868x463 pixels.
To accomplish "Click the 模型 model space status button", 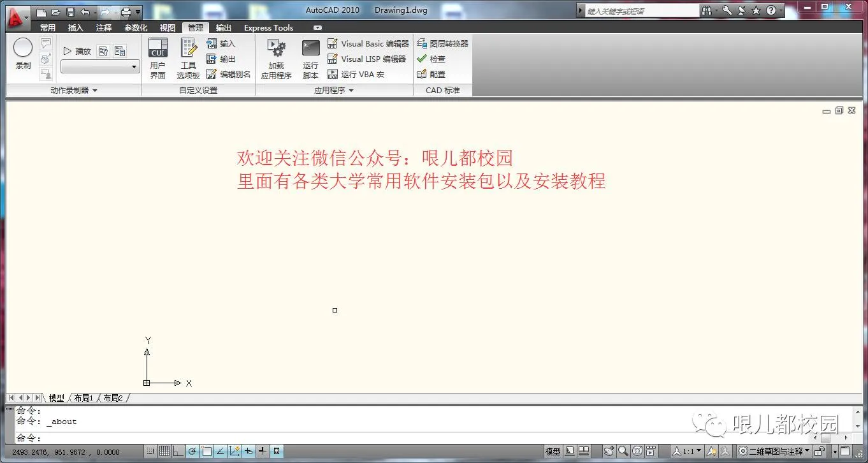I will [x=553, y=452].
